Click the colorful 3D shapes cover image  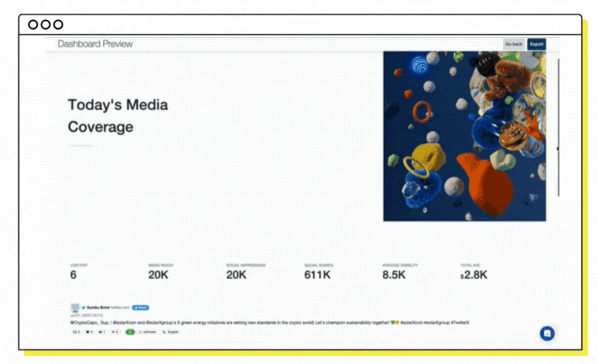(464, 136)
